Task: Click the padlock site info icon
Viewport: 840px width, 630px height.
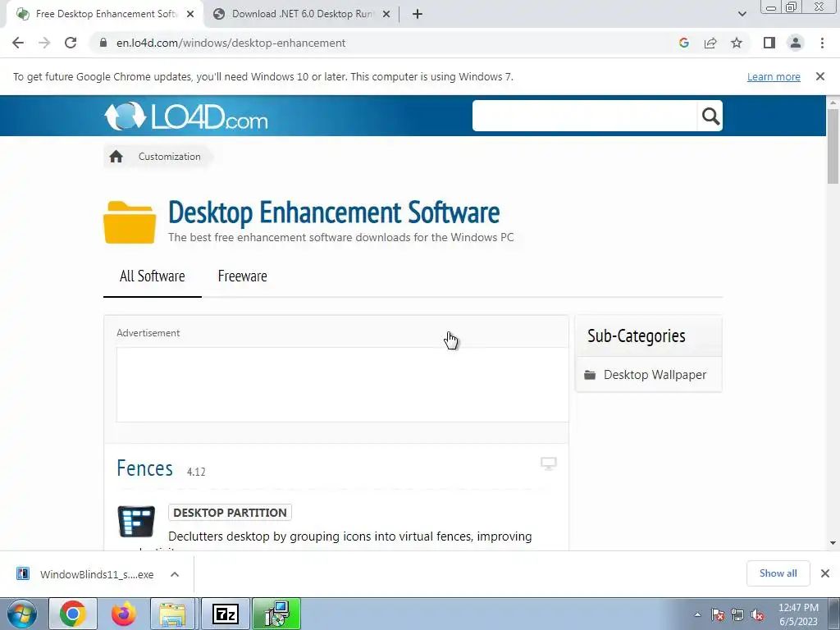Action: tap(103, 43)
